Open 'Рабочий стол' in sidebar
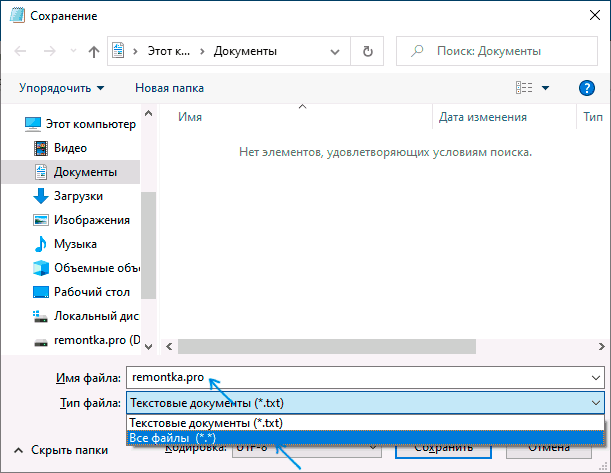 [92, 292]
